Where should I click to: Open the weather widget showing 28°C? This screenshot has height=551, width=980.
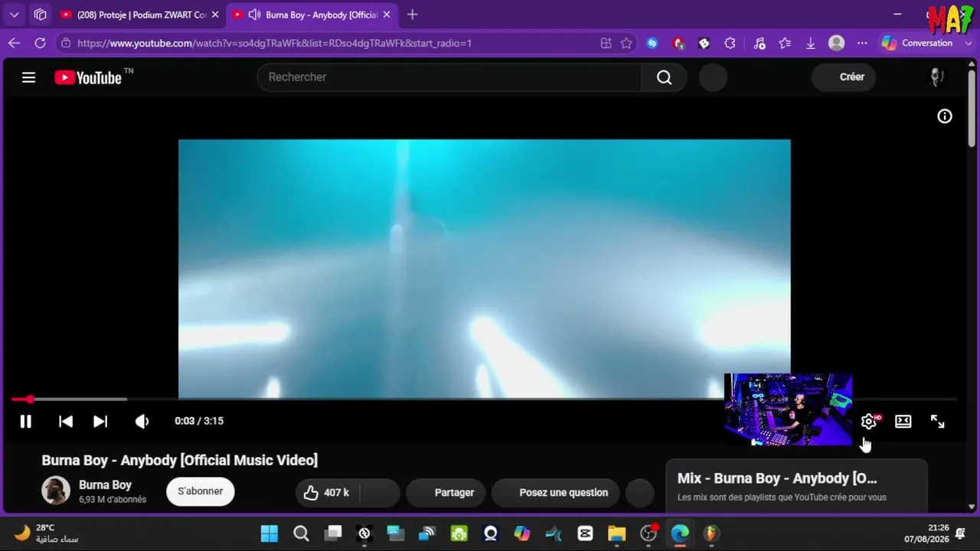[47, 533]
